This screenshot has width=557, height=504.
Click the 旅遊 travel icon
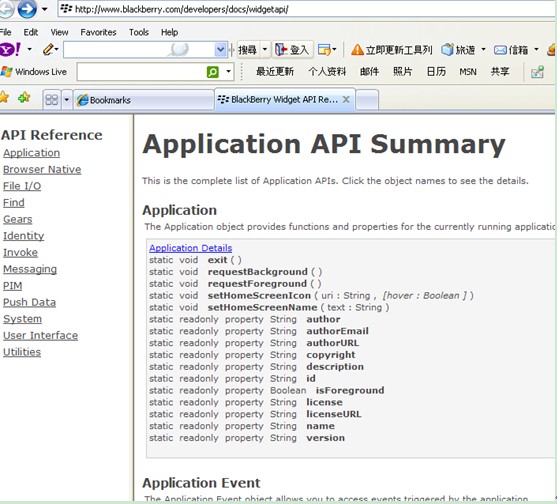(x=448, y=50)
